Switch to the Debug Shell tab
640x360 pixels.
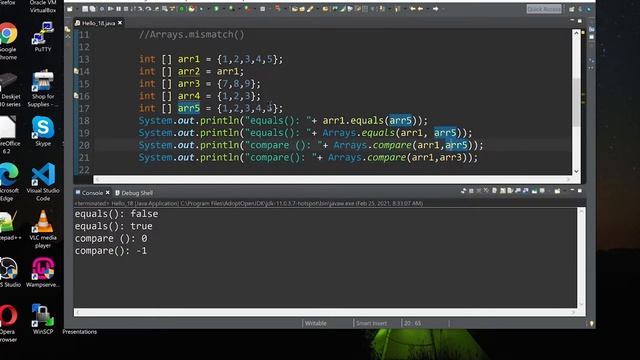click(x=134, y=193)
